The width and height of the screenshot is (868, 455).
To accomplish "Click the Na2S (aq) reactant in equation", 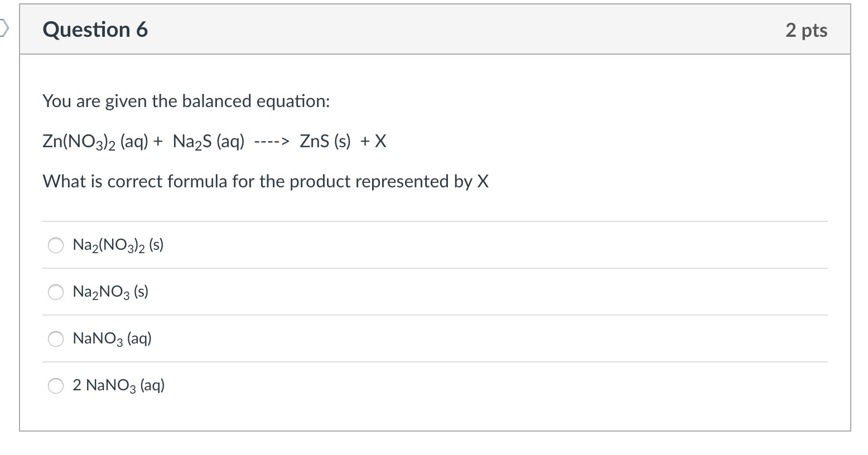I will (x=209, y=142).
